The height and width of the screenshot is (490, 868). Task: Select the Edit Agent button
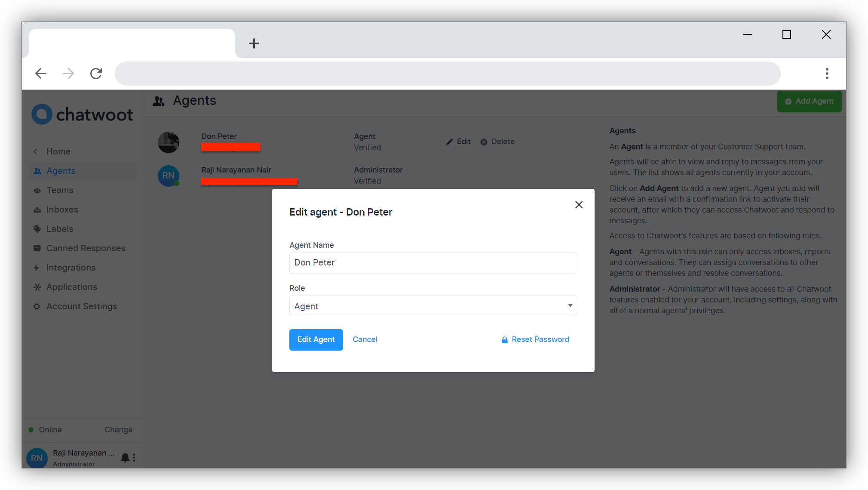(x=316, y=339)
